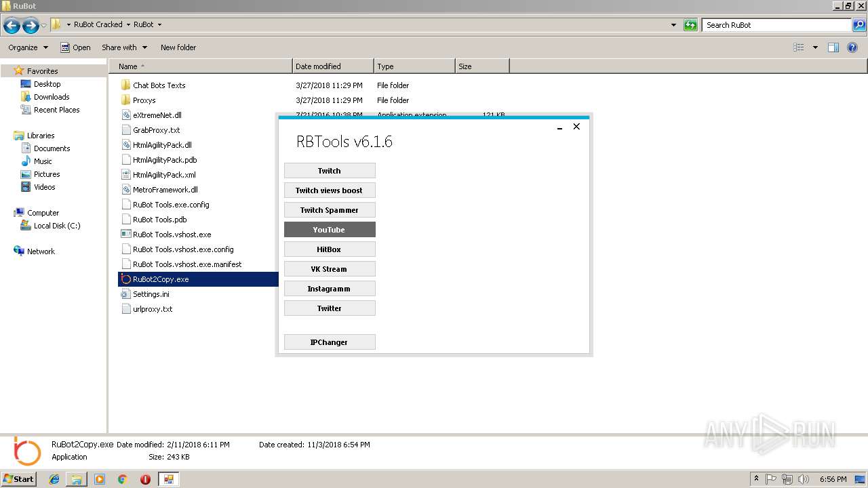The height and width of the screenshot is (488, 868).
Task: Select the Chat Bots Texts folder
Action: [159, 85]
